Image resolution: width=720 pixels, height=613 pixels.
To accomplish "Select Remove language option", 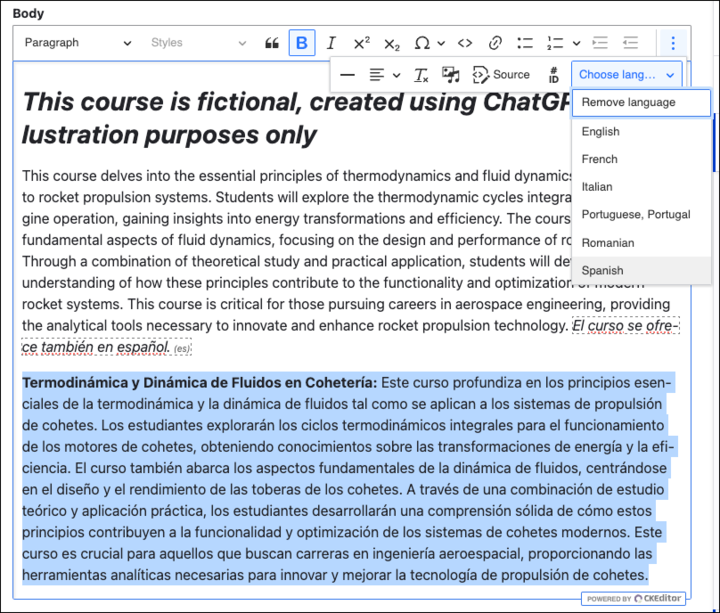I will coord(641,102).
